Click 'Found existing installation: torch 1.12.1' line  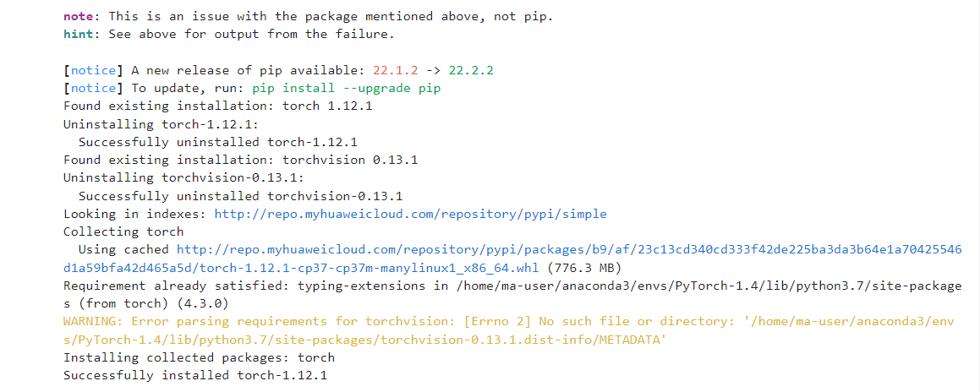[217, 106]
